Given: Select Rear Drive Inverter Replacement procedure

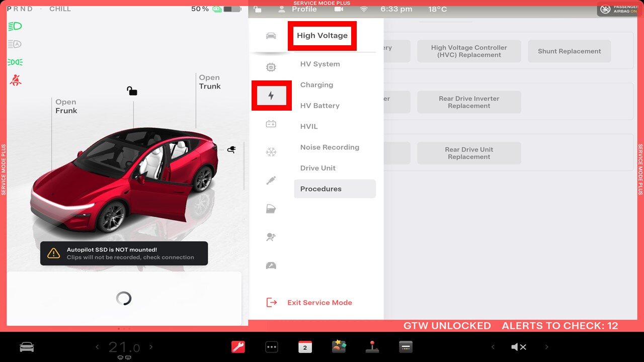Looking at the screenshot, I should pos(469,102).
